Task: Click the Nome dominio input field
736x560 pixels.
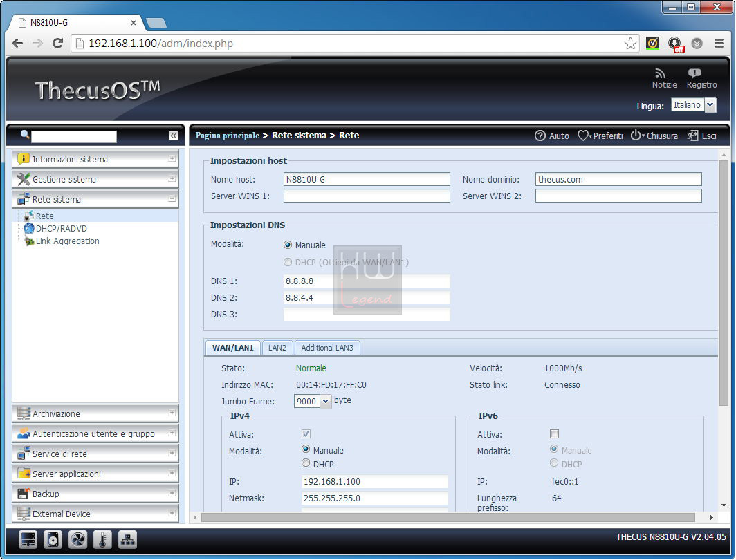Action: click(618, 179)
